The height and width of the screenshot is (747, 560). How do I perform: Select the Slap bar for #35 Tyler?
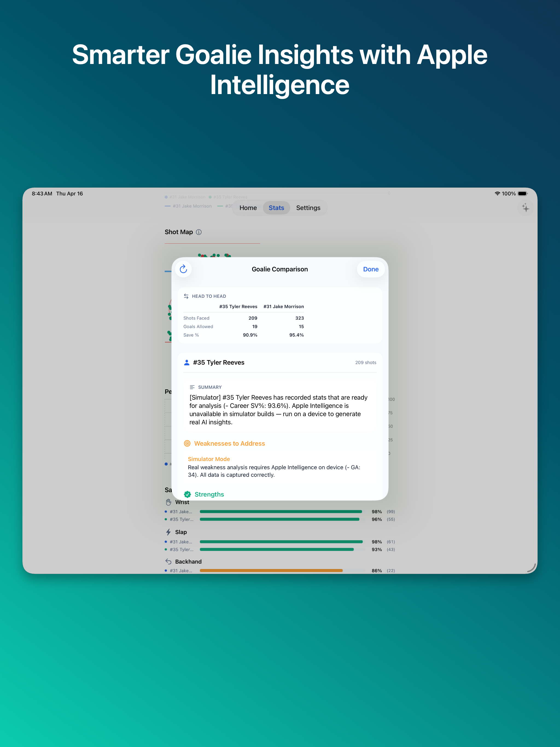[277, 549]
